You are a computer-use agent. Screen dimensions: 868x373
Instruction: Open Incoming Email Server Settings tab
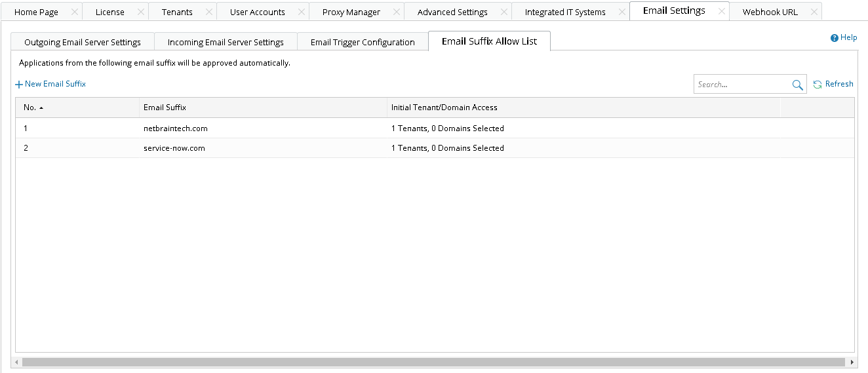pos(226,42)
